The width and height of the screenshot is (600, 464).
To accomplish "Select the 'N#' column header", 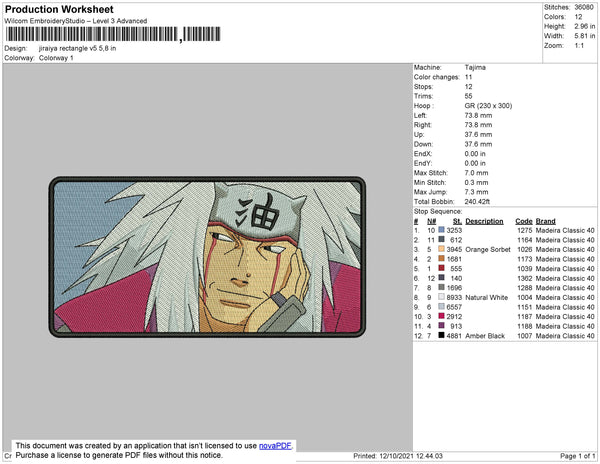I will (431, 221).
